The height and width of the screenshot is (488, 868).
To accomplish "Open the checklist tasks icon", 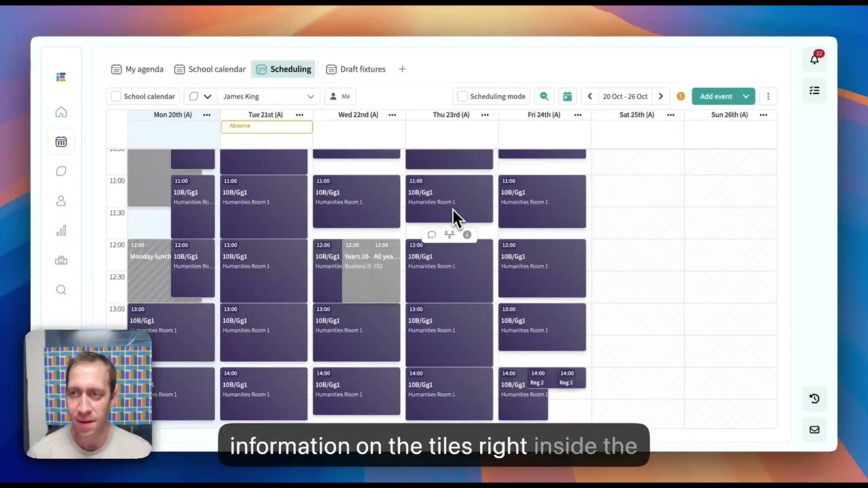I will click(x=814, y=90).
